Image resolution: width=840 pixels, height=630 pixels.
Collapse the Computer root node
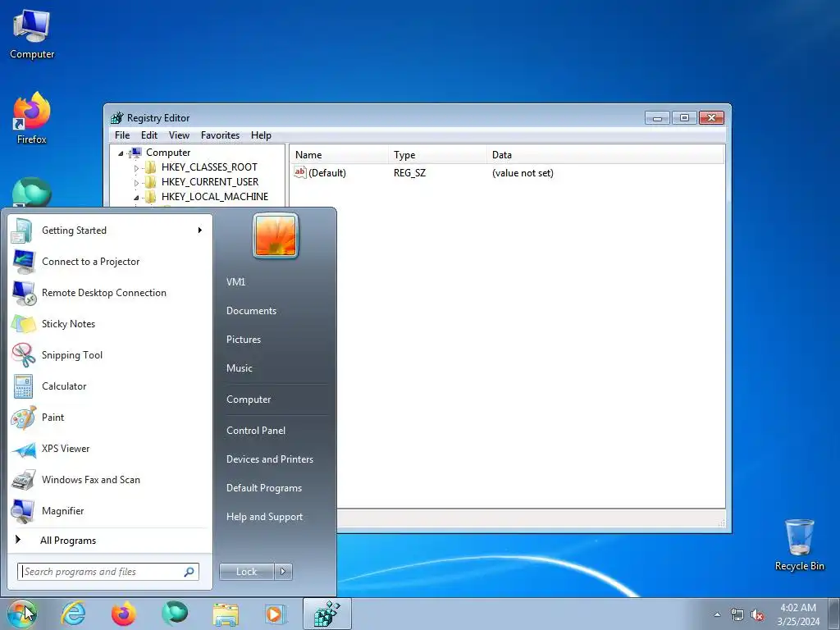[x=121, y=153]
